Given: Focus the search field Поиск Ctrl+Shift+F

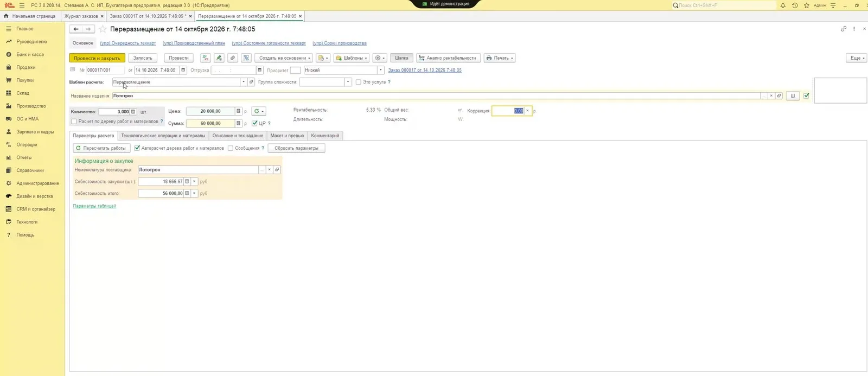Looking at the screenshot, I should 724,5.
